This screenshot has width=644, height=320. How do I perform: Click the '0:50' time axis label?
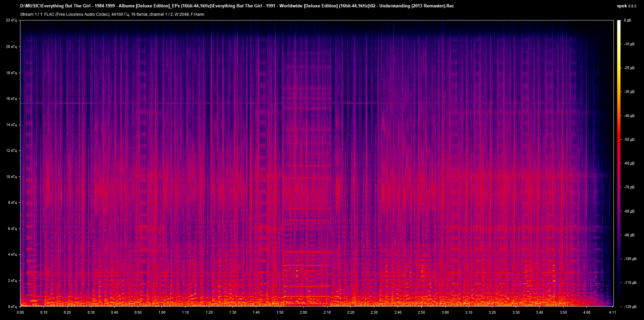coord(138,312)
